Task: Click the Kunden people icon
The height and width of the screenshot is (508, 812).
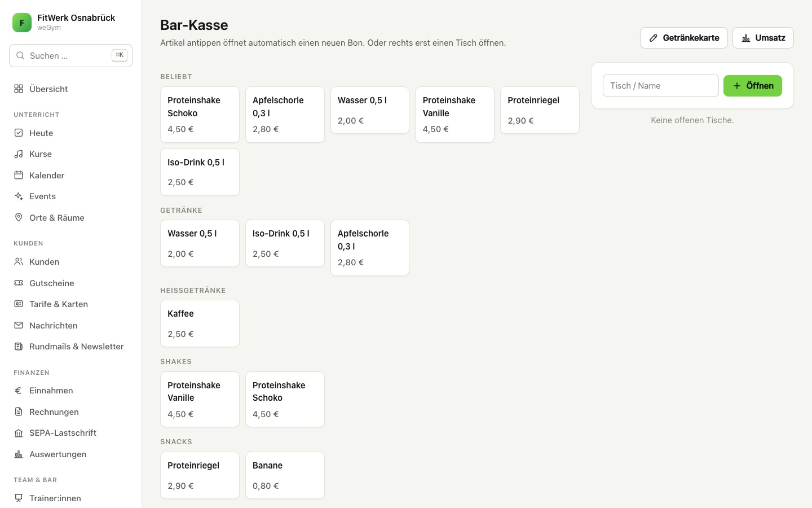Action: point(19,262)
